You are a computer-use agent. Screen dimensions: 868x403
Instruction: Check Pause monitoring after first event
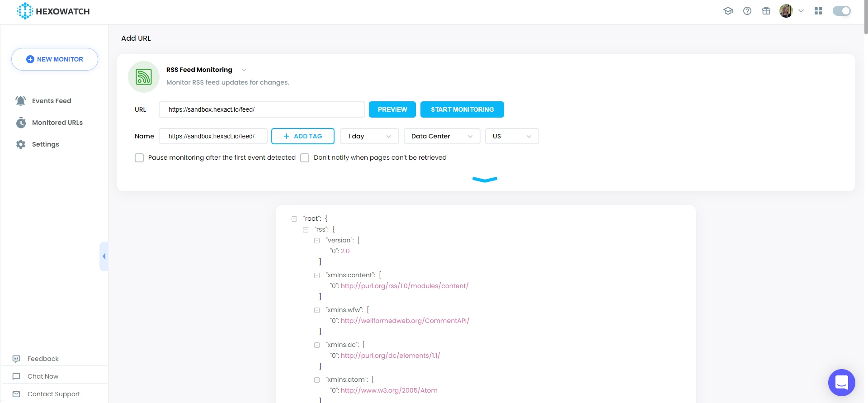139,158
